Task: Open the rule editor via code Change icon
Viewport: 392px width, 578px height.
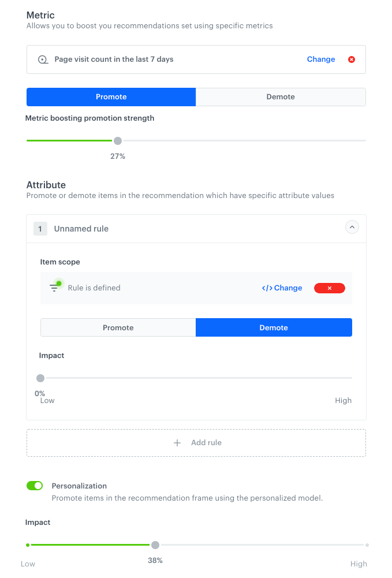Action: click(267, 288)
